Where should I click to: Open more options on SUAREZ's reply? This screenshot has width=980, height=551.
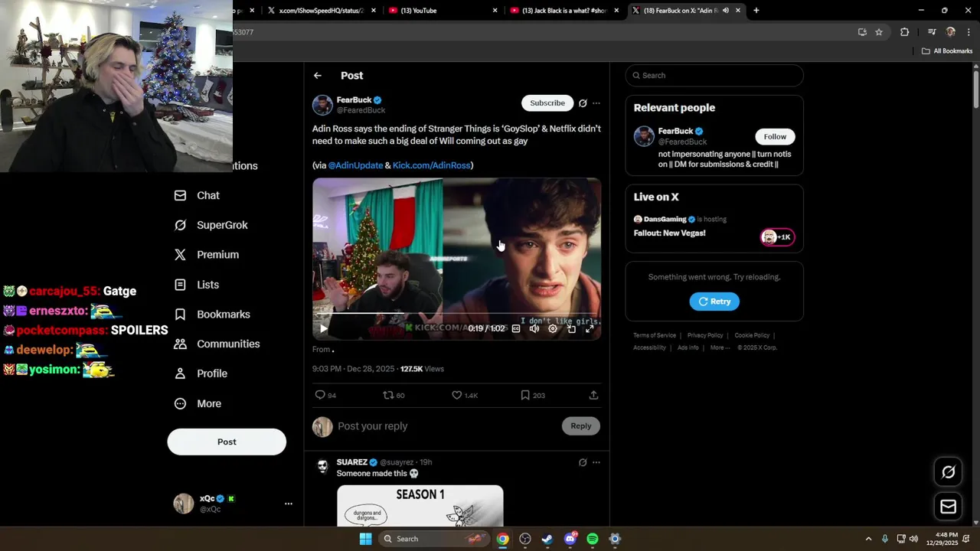[596, 462]
